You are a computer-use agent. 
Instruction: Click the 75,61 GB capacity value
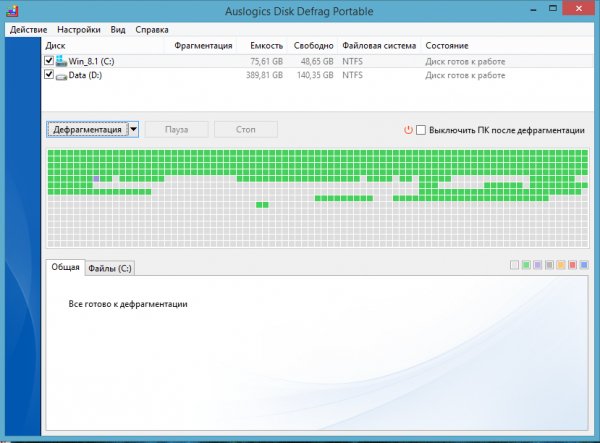click(x=267, y=61)
